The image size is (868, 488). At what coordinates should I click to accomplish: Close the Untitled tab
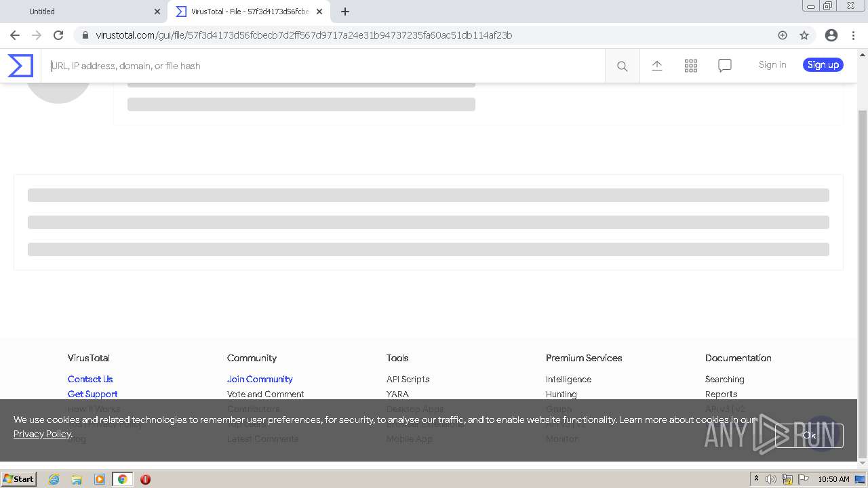tap(157, 12)
